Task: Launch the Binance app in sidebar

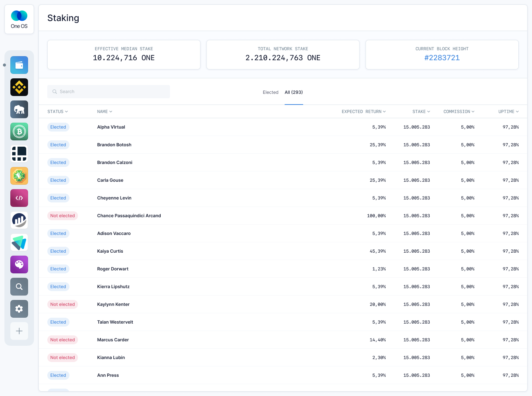Action: tap(19, 87)
